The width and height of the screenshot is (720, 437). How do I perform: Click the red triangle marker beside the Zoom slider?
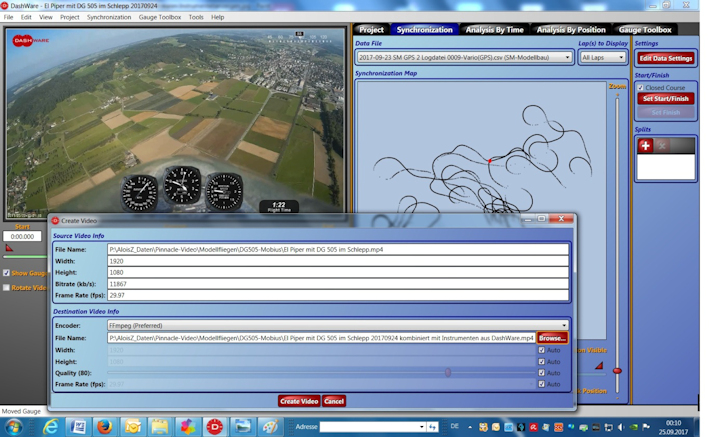tap(599, 366)
